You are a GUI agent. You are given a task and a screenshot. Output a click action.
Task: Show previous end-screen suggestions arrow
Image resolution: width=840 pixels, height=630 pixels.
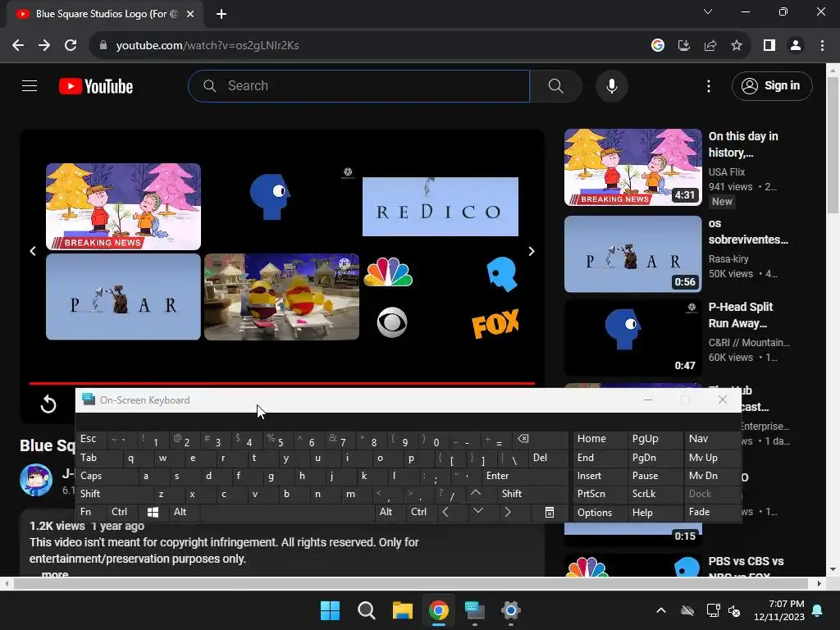click(x=33, y=251)
